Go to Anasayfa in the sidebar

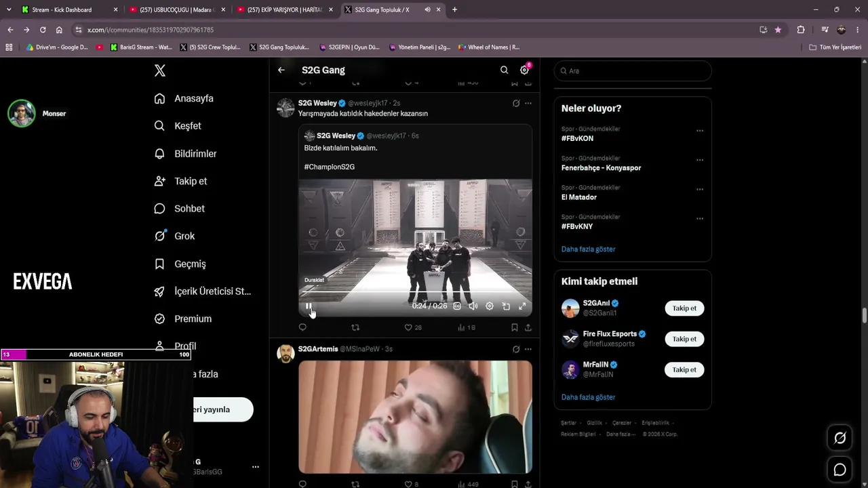click(x=184, y=98)
